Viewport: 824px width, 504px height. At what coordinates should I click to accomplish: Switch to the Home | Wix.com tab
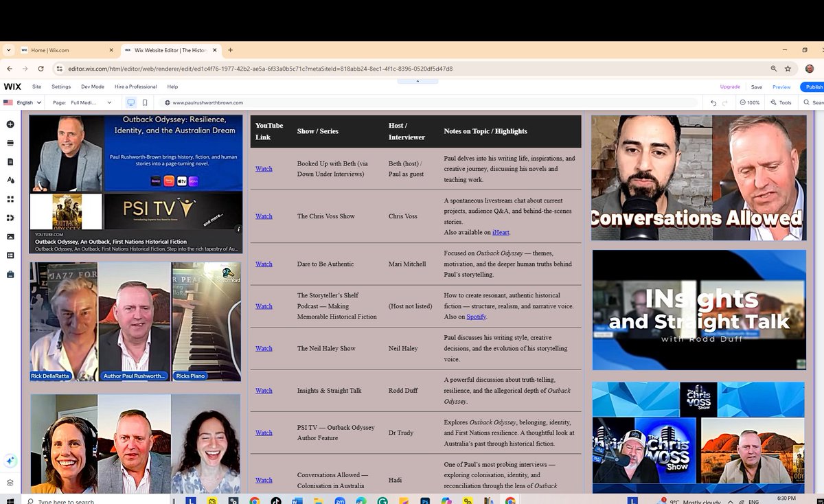67,50
